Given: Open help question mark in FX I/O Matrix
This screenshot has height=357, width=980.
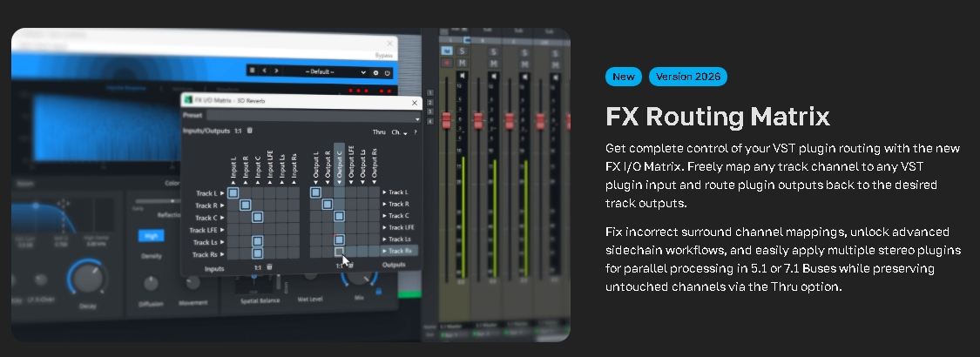Looking at the screenshot, I should (415, 132).
